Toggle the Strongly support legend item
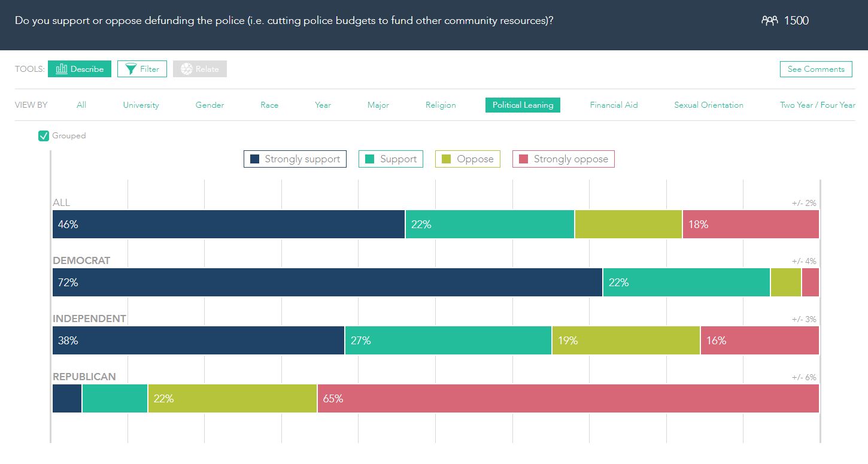This screenshot has width=868, height=464. click(295, 159)
